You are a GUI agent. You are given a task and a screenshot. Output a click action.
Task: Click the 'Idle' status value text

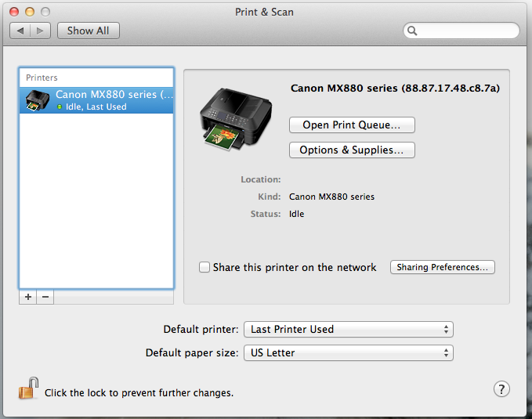tap(296, 214)
